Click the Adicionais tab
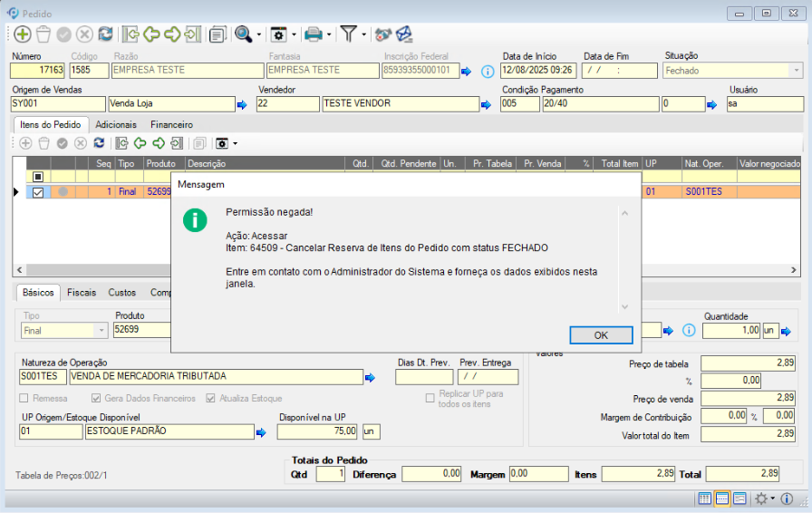The width and height of the screenshot is (812, 513). [116, 124]
